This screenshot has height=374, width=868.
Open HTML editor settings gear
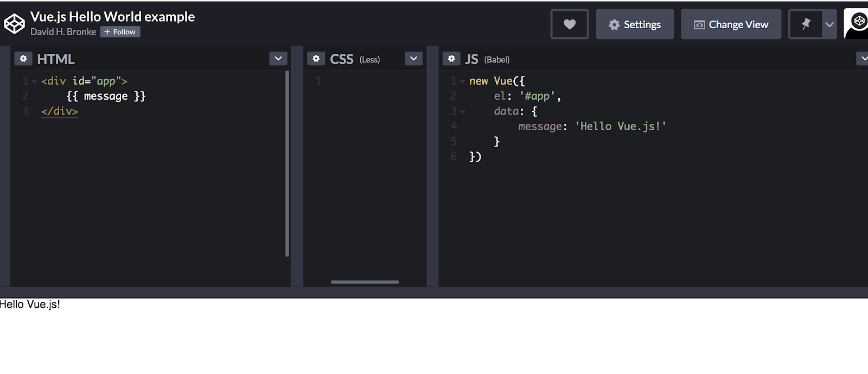[x=23, y=59]
